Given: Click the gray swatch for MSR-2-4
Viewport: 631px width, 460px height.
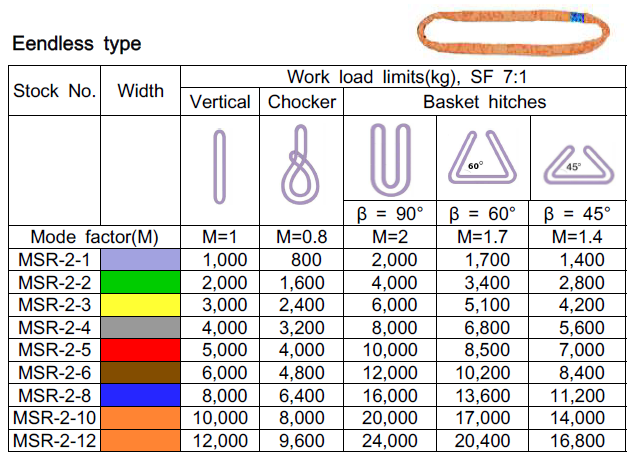Looking at the screenshot, I should pyautogui.click(x=141, y=324).
